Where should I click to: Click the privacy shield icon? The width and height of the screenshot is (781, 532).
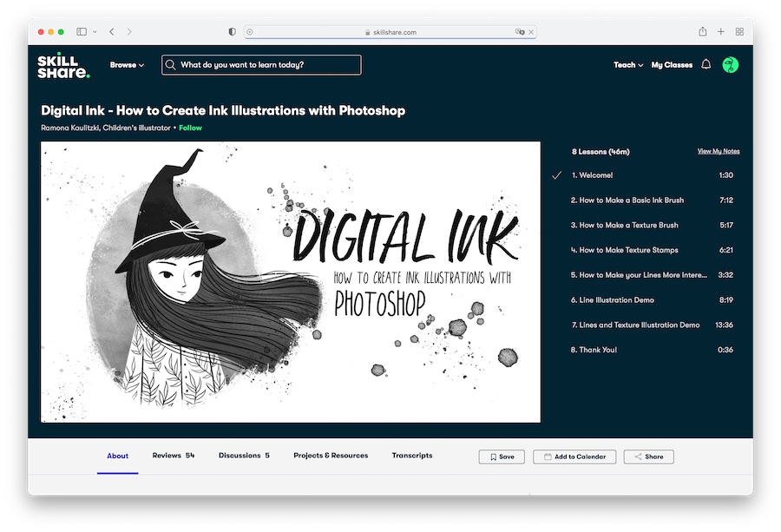coord(232,31)
